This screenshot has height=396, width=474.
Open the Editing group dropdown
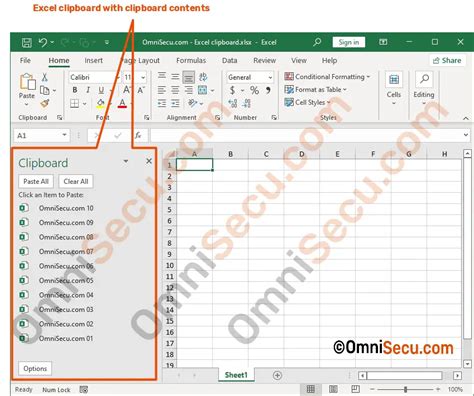pos(424,88)
